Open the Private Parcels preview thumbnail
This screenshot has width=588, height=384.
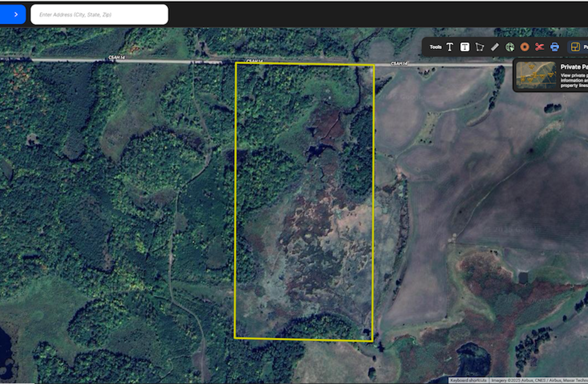pos(536,75)
